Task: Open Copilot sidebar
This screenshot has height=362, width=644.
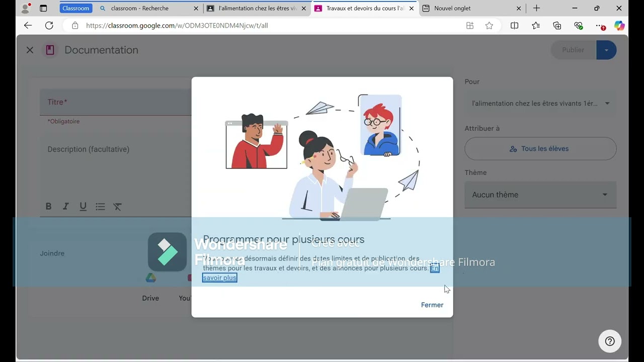Action: pyautogui.click(x=619, y=26)
